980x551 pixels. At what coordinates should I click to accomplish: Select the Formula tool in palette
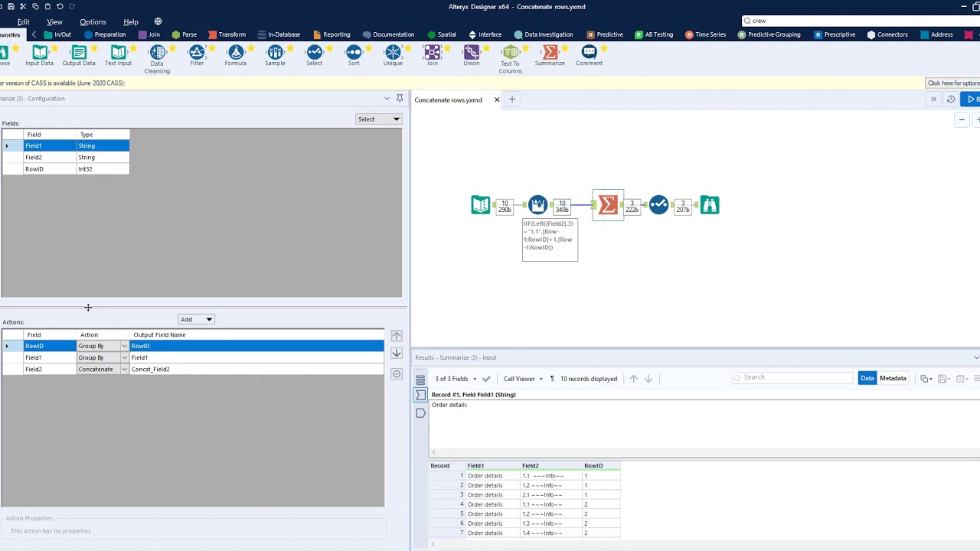(236, 55)
